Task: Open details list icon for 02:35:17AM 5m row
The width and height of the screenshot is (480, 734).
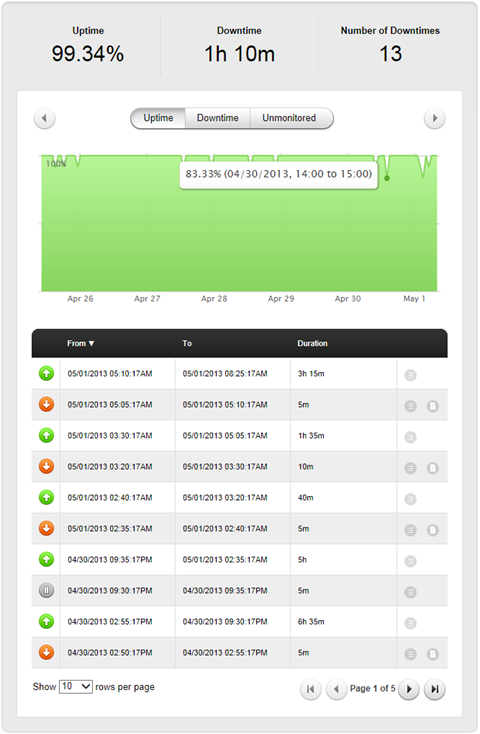Action: pos(410,530)
